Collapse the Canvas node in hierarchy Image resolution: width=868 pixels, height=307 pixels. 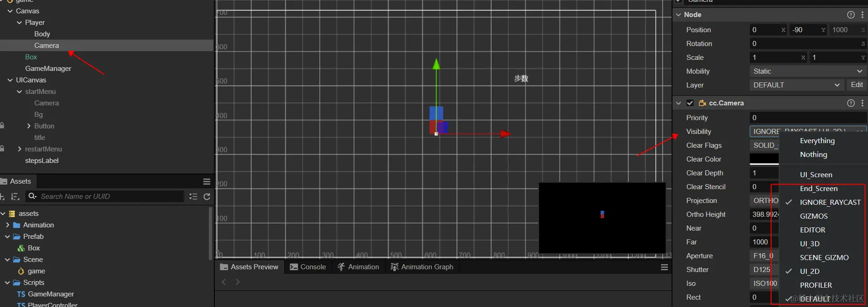click(x=10, y=11)
